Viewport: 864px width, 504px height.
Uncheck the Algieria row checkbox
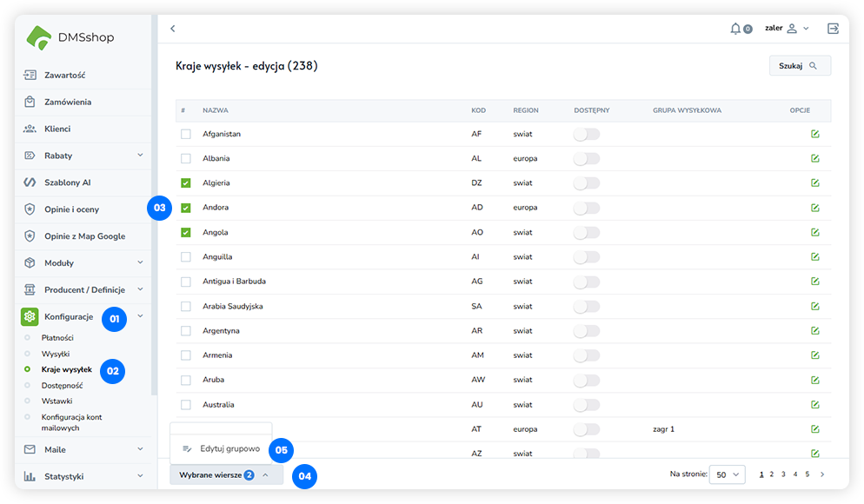(x=186, y=183)
